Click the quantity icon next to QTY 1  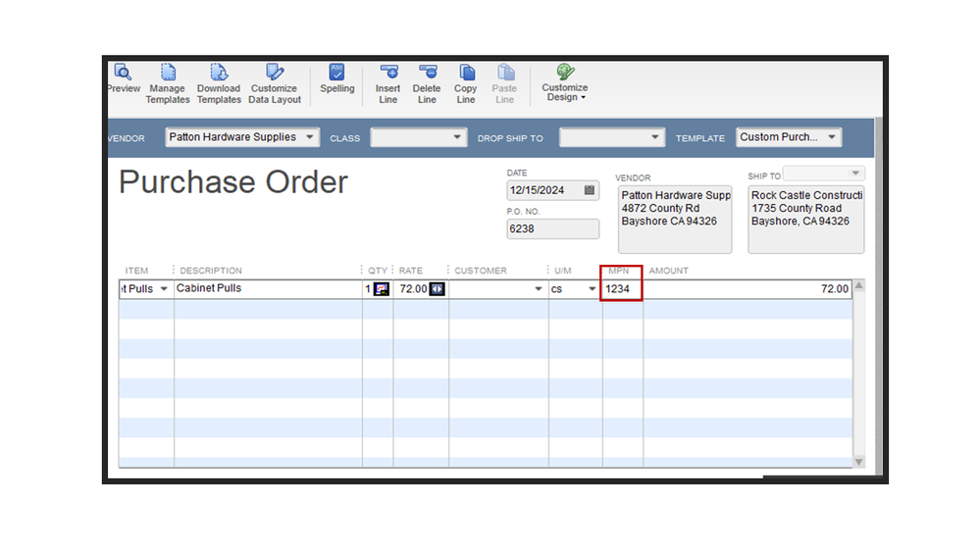[x=382, y=289]
